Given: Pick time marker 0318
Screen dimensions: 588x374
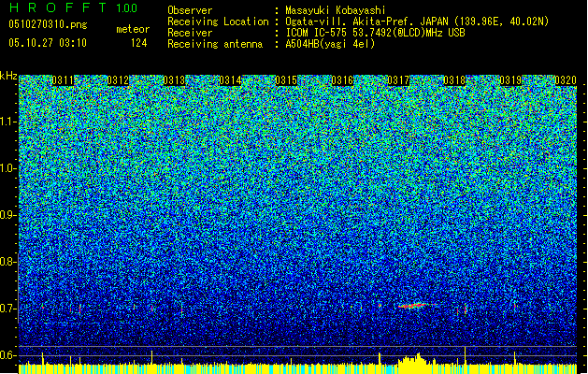Looking at the screenshot, I should click(x=454, y=80).
